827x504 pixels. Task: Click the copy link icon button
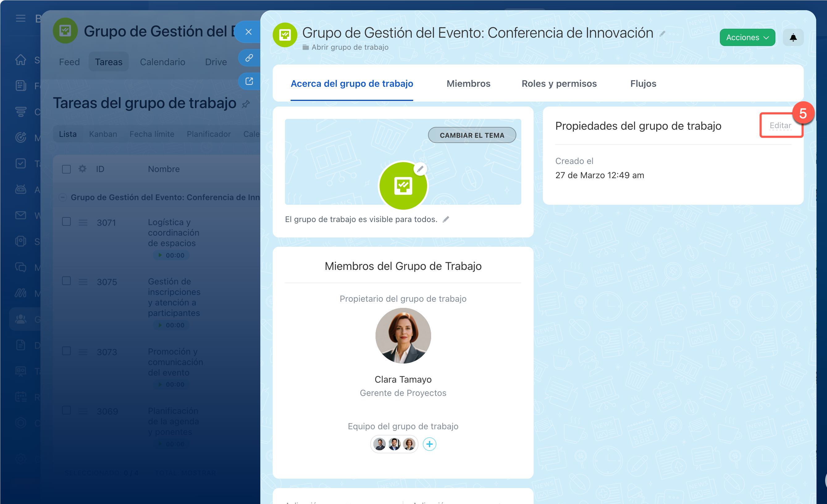pos(249,58)
